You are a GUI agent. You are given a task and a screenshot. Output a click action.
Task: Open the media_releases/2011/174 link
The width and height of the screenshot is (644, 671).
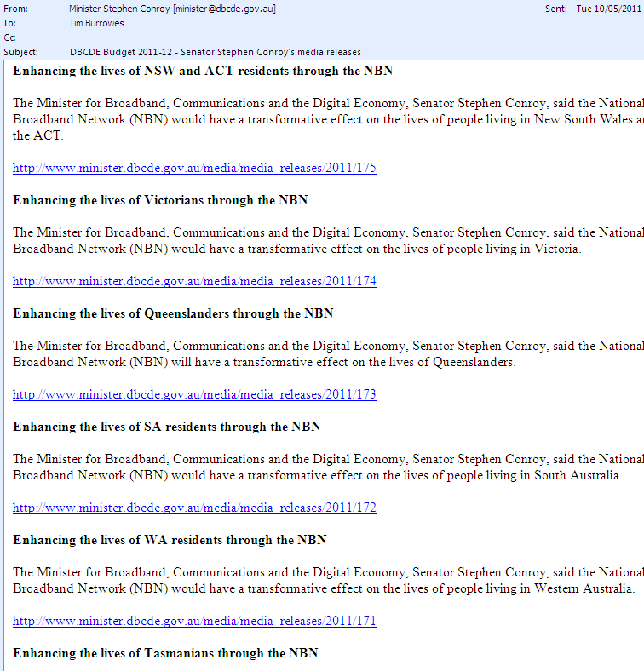(194, 281)
